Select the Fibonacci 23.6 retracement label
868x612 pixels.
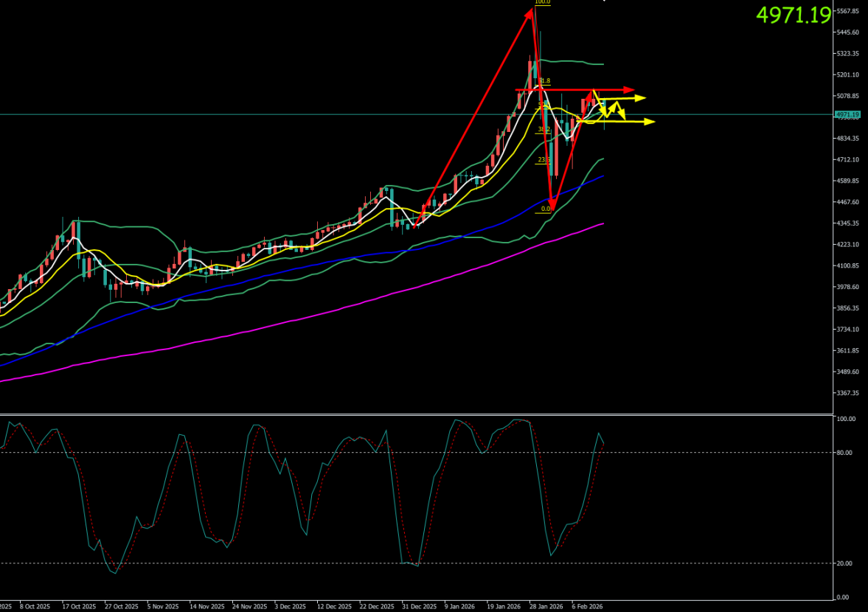pos(543,159)
